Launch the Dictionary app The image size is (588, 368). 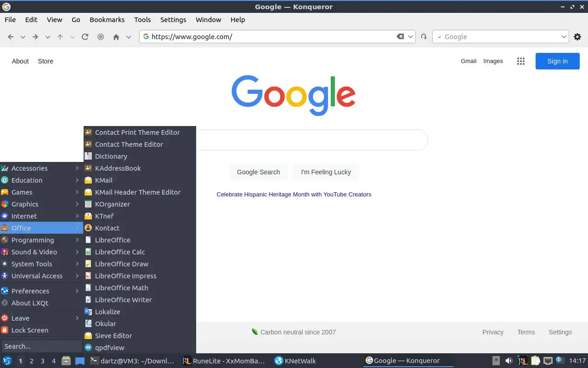140,156
